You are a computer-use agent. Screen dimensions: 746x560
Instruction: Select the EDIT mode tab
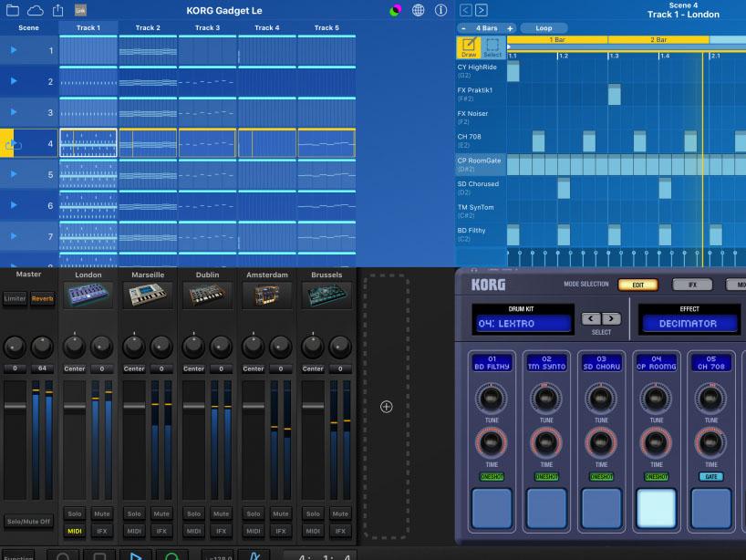[x=637, y=285]
